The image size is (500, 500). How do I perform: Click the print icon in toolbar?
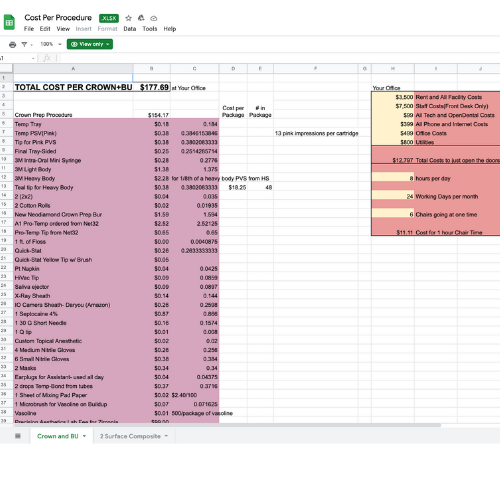coord(13,44)
